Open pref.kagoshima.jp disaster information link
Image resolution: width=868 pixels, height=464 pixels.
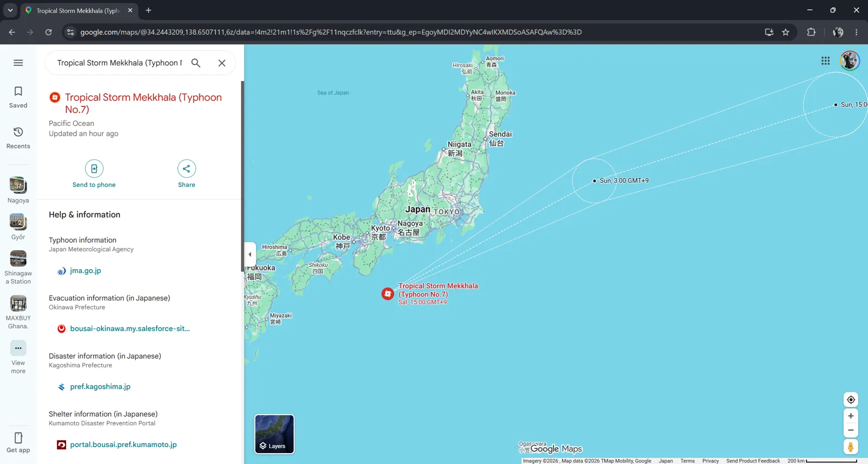[x=100, y=387]
